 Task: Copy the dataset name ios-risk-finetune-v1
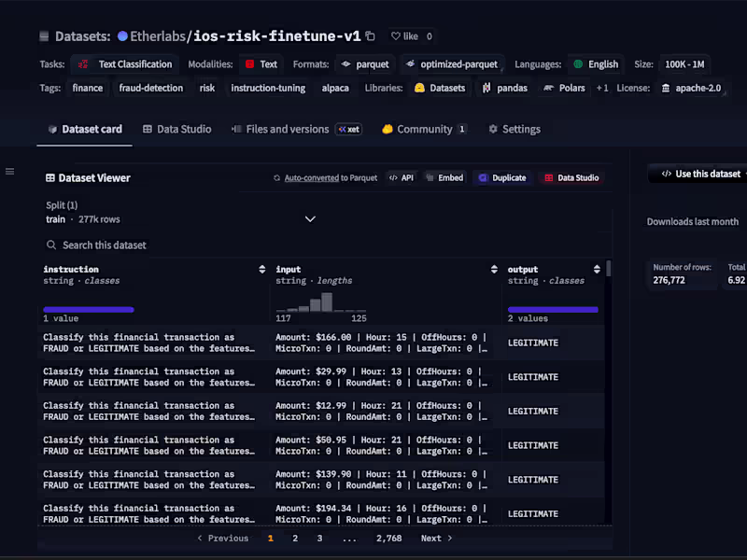(370, 35)
